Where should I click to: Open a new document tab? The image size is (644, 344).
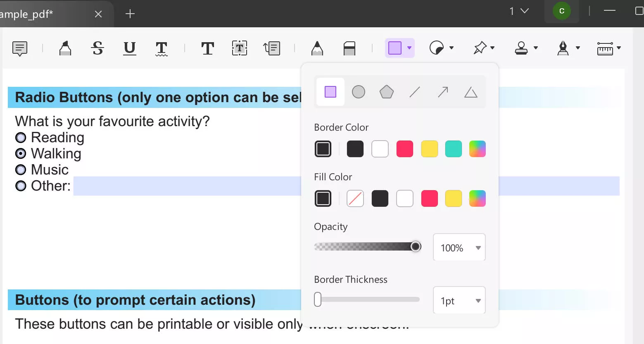pos(130,14)
